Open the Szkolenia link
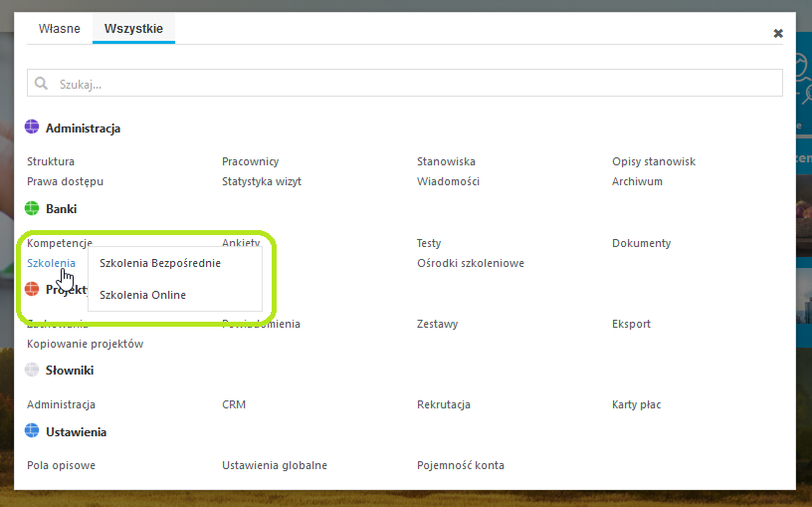This screenshot has height=507, width=812. coord(52,263)
